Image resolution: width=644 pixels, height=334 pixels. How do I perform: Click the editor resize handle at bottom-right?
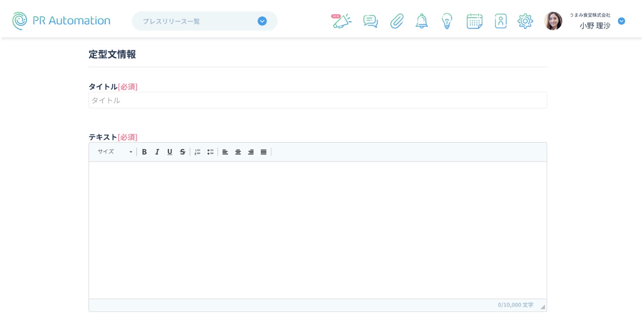click(543, 307)
